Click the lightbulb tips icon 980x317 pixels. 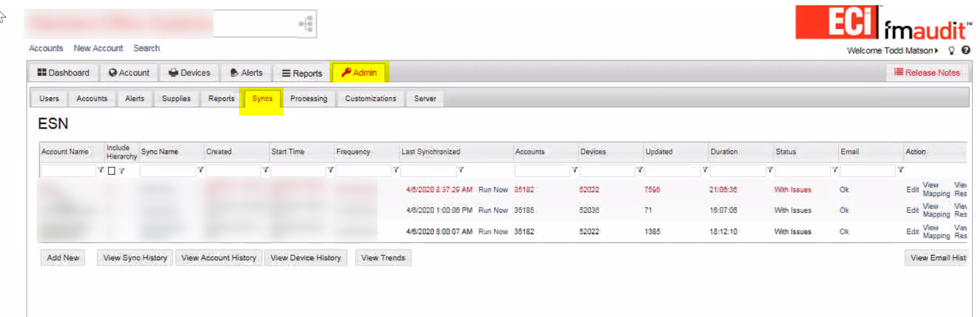tap(952, 51)
